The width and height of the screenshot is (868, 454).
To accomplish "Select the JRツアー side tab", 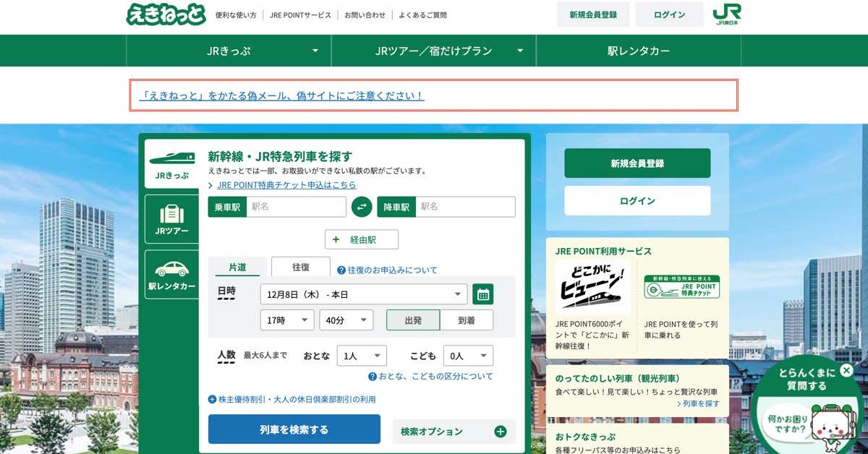I will (x=171, y=219).
